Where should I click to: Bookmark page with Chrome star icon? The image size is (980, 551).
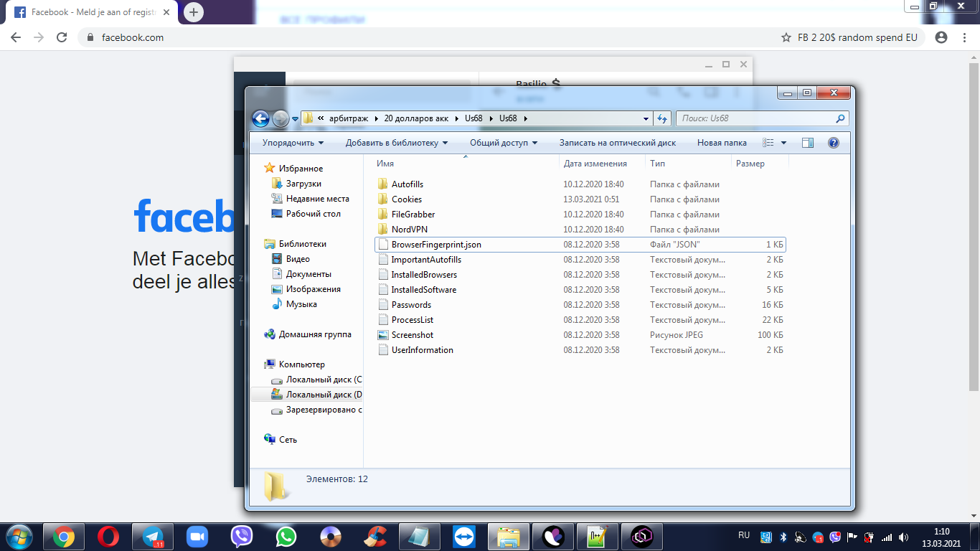[x=786, y=37]
